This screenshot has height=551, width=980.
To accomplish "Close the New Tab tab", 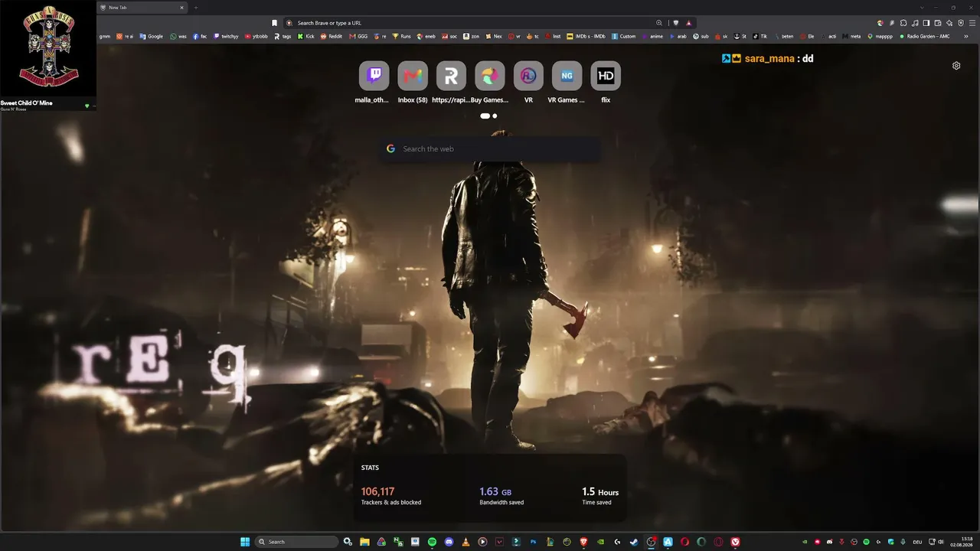I will 181,8.
